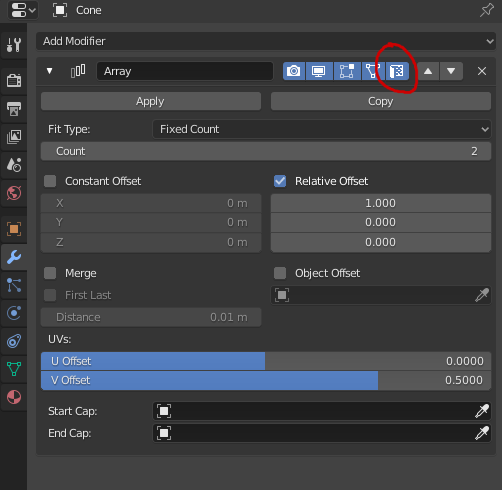Click the Array modifier type icon

[x=78, y=71]
